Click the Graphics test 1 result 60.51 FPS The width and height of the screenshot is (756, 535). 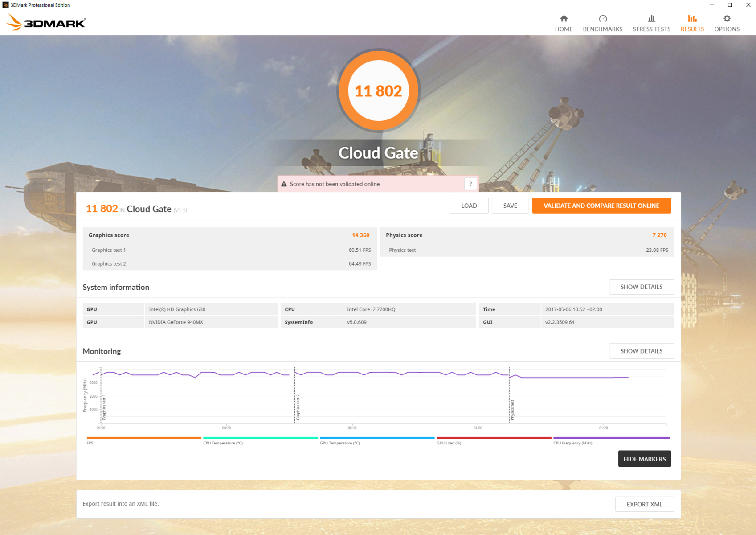[360, 250]
